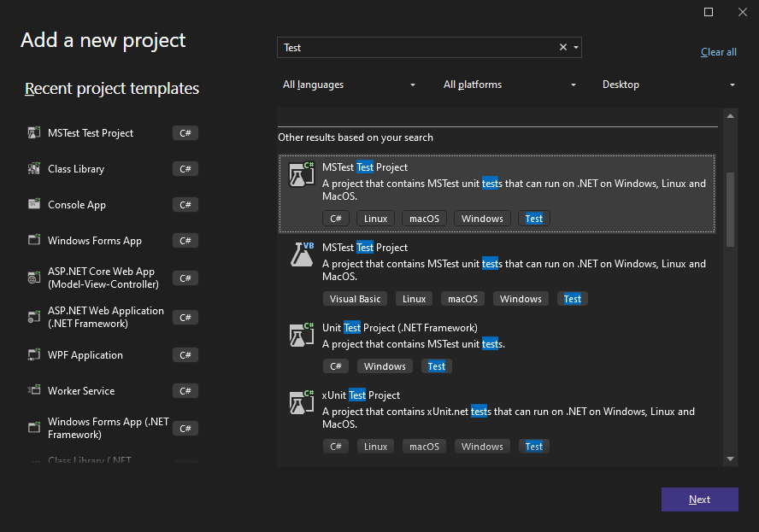Viewport: 759px width, 532px height.
Task: Choose WPF Application from recent templates
Action: (x=85, y=355)
